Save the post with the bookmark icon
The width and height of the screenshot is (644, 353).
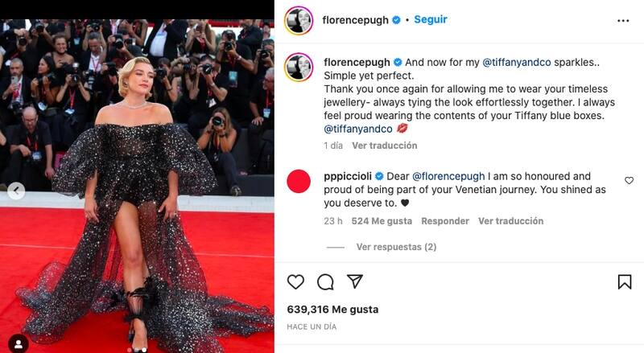(x=625, y=282)
